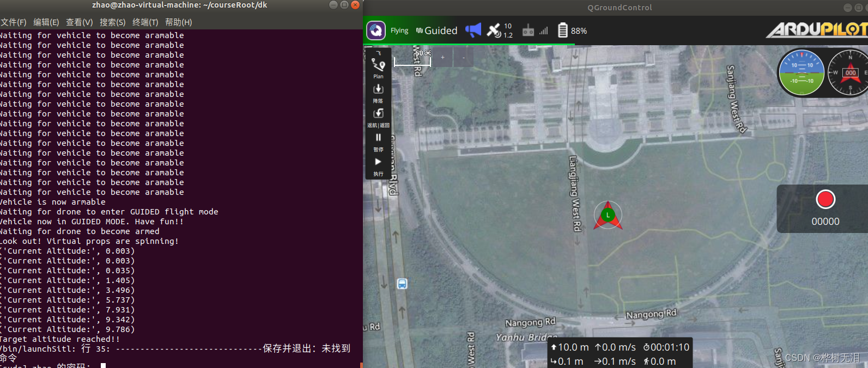Open the Guided flight mode selector
The image size is (868, 368).
437,30
